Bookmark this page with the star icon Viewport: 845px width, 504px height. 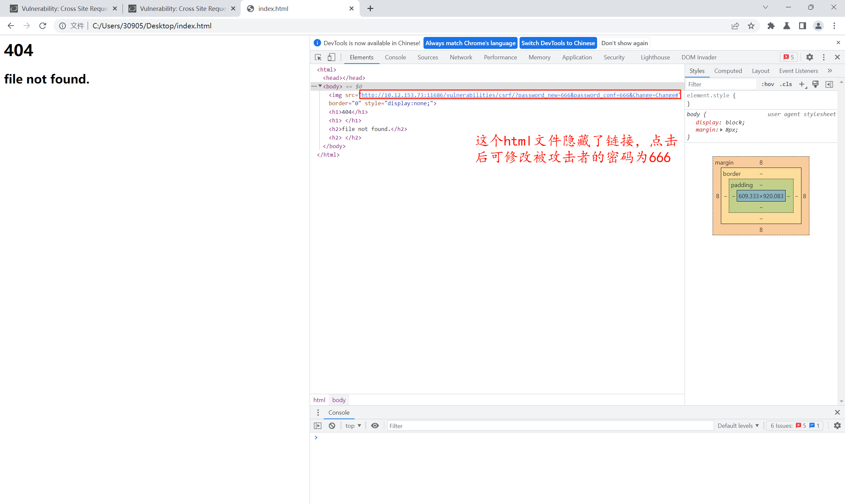tap(751, 26)
